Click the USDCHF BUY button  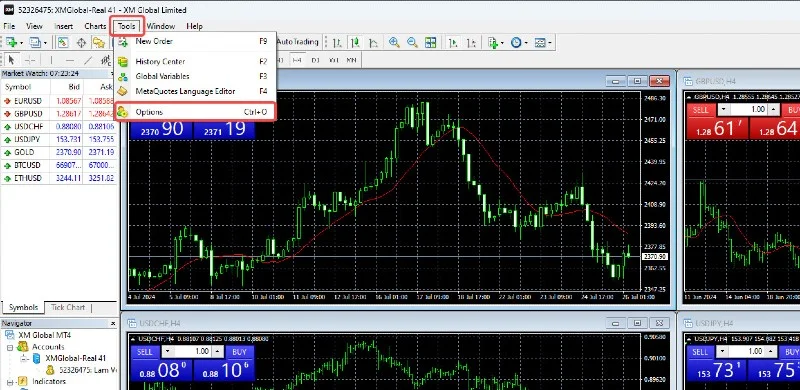coord(239,352)
